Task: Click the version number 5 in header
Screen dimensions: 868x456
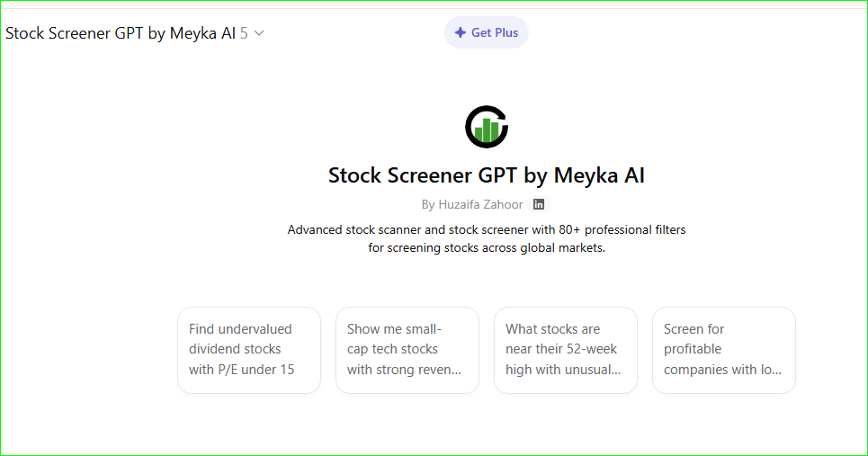Action: coord(244,33)
